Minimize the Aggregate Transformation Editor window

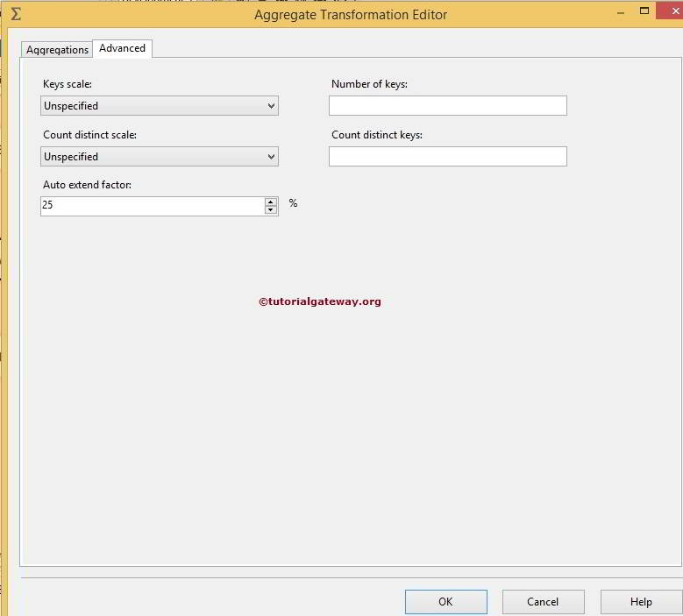tap(621, 13)
